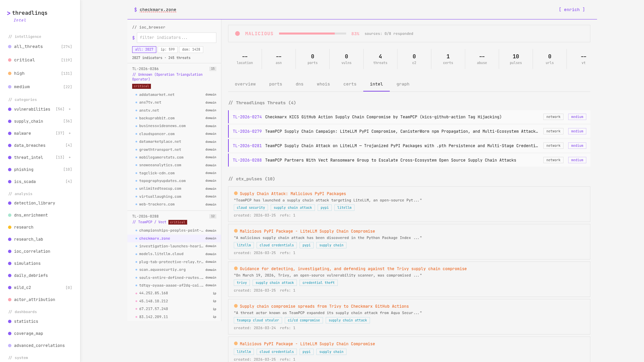644x362 pixels.
Task: Expand the malware category plus sign
Action: (x=70, y=133)
